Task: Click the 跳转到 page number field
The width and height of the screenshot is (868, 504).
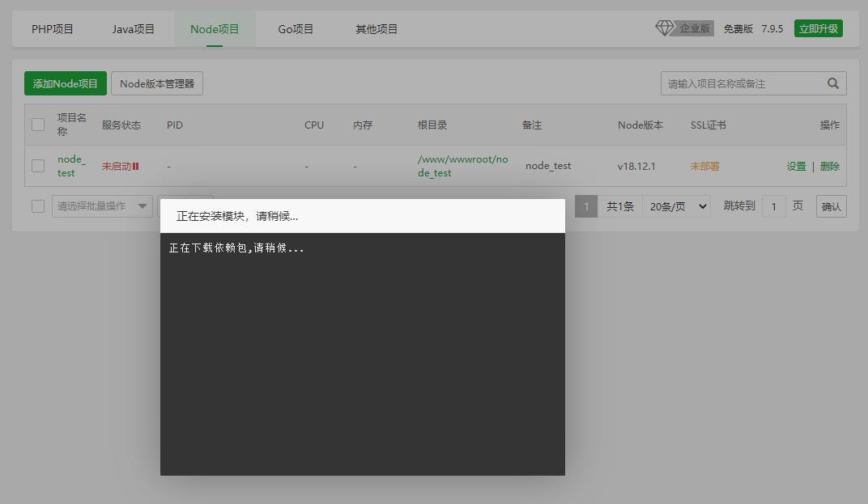Action: pos(773,206)
